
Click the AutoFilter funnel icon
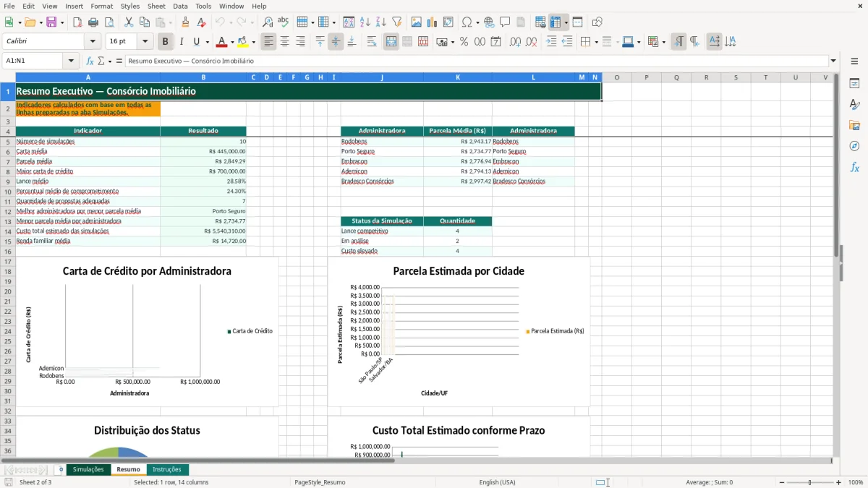[x=397, y=22]
